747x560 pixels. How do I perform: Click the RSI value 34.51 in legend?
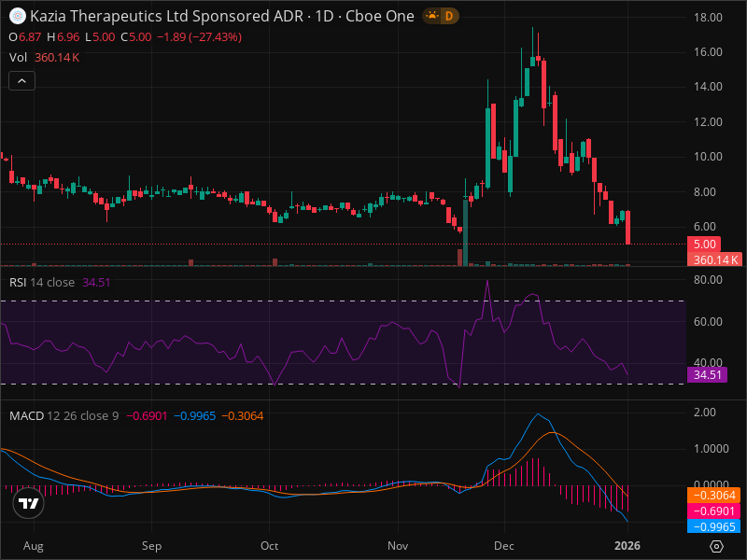(x=96, y=283)
